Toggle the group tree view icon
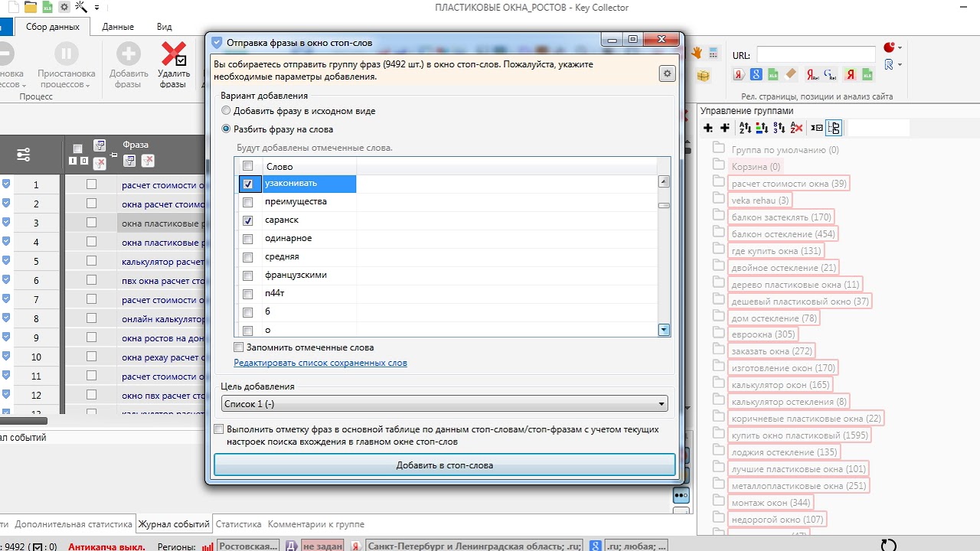 click(x=835, y=128)
